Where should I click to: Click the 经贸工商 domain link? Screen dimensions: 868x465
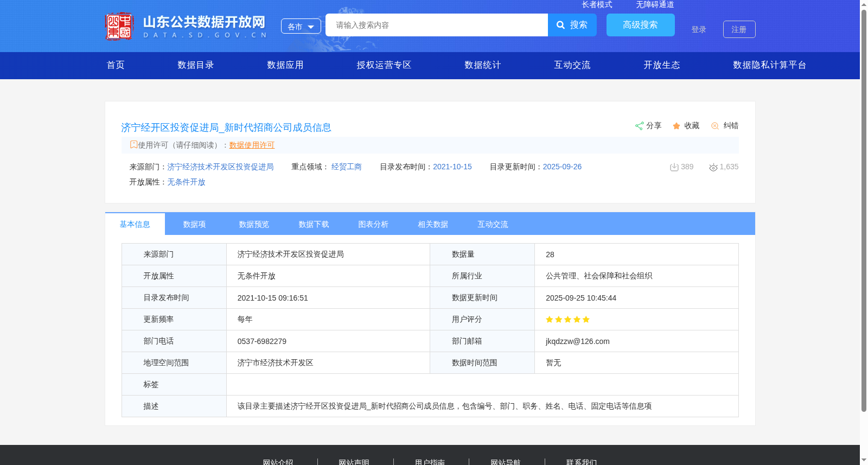point(347,167)
